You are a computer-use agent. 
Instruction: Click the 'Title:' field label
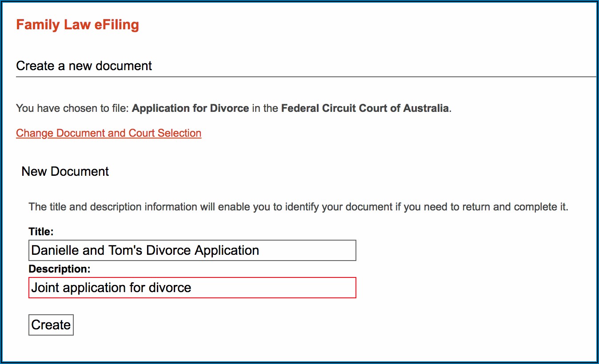click(x=41, y=231)
